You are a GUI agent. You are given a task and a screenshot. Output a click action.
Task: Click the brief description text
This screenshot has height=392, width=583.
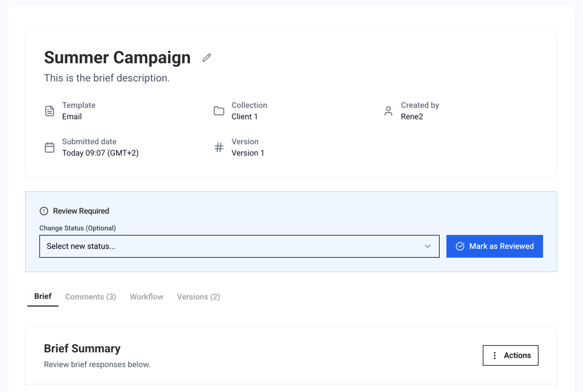[x=107, y=78]
